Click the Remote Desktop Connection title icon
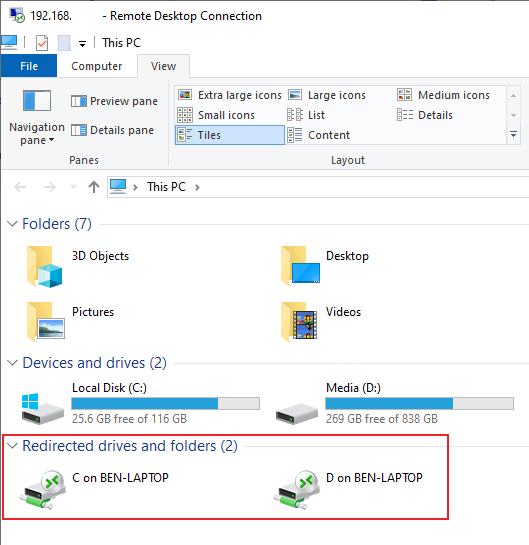Screen dimensions: 529x545 pos(17,16)
